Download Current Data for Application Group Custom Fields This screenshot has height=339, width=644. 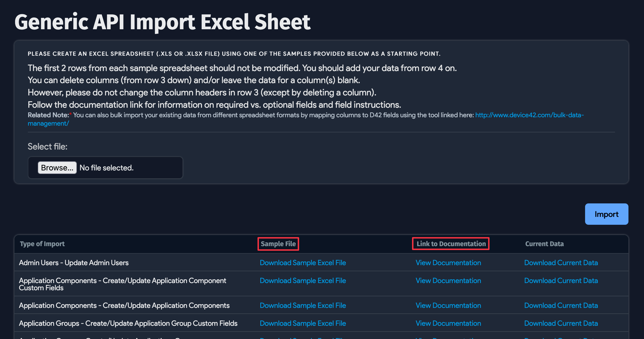point(561,323)
